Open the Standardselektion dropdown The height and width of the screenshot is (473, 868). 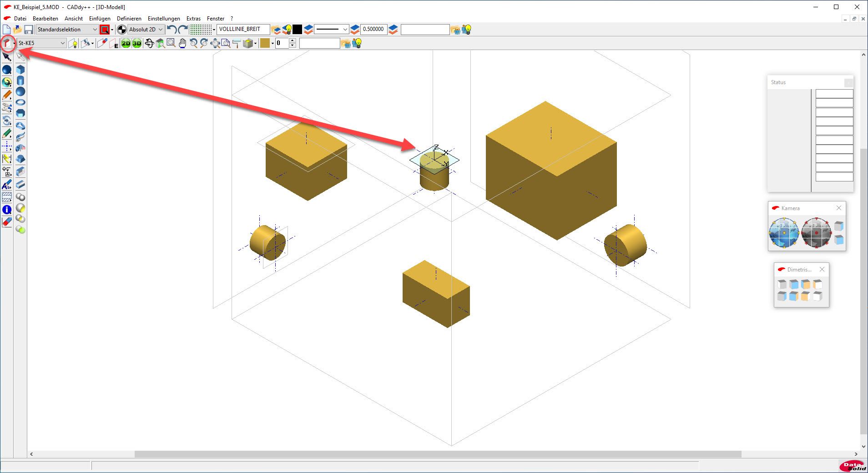(x=67, y=30)
